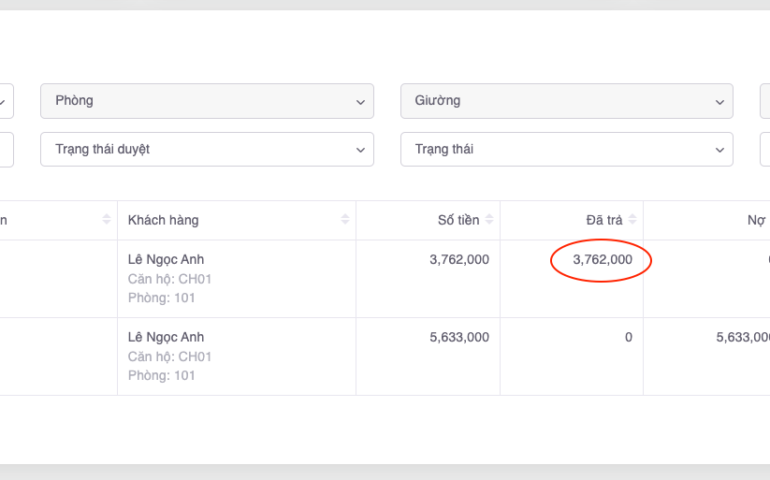Toggle sorting with the Đã trả sort icon

(632, 219)
